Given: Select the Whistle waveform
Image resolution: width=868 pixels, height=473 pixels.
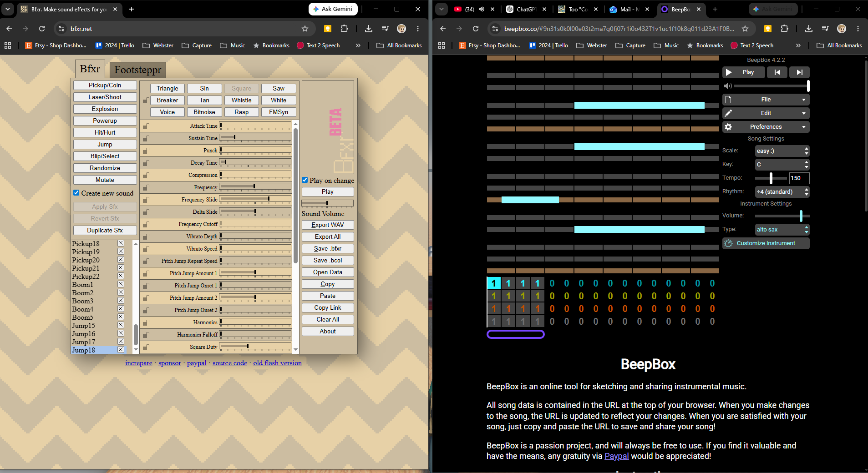Looking at the screenshot, I should [241, 101].
